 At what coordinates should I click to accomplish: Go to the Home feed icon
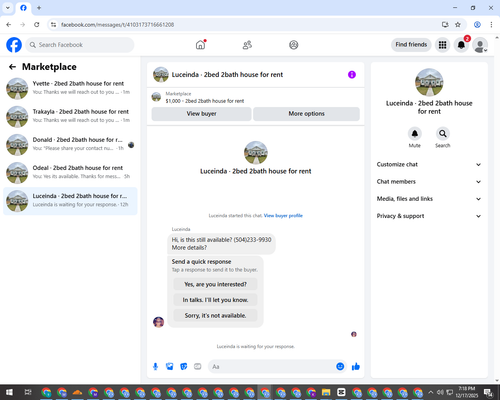pyautogui.click(x=200, y=45)
